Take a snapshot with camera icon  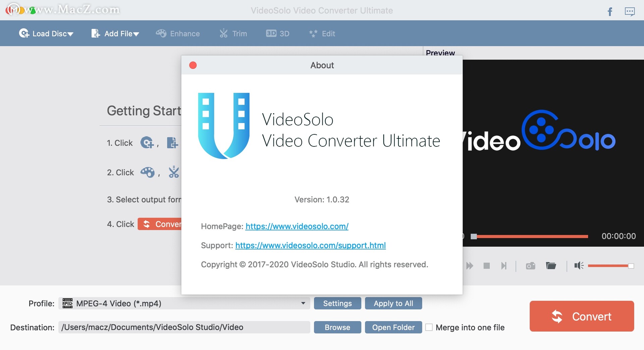[531, 266]
